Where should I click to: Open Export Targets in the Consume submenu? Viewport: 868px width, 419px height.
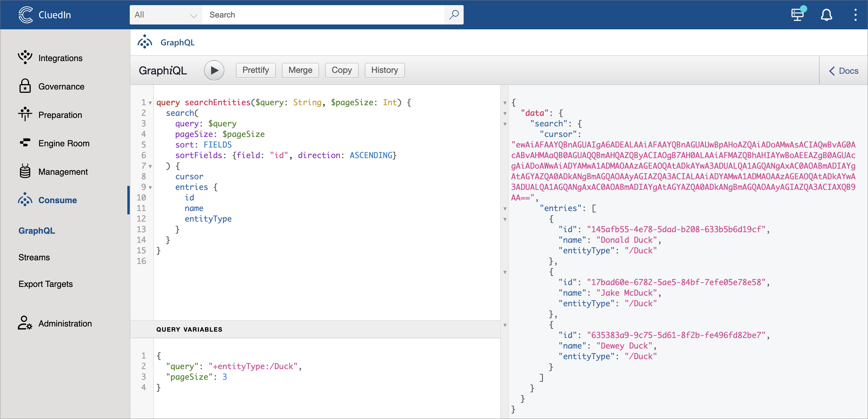pos(45,284)
